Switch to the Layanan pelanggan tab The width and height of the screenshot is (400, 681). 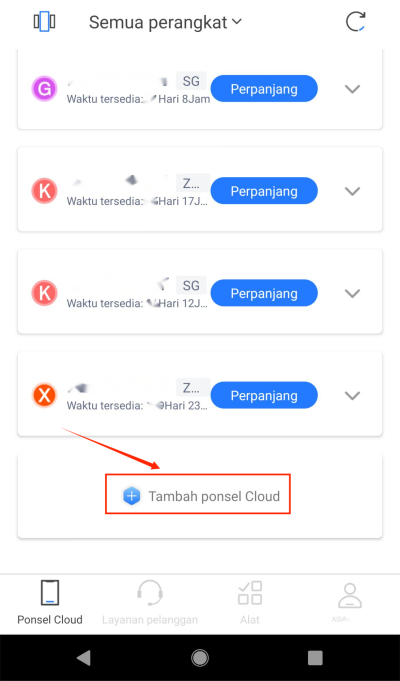tap(150, 602)
